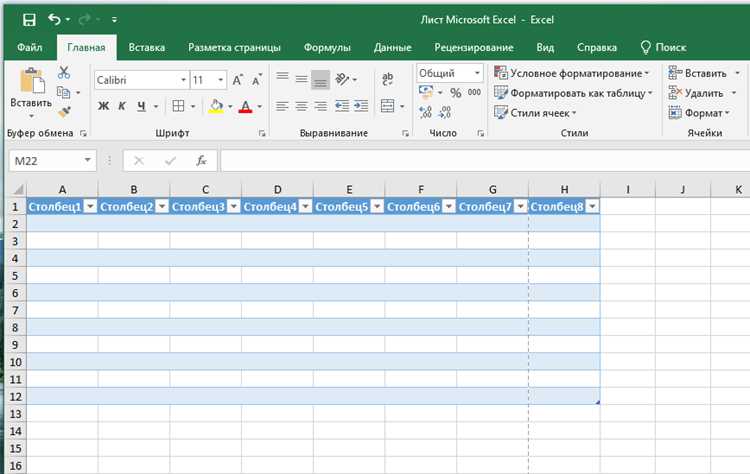This screenshot has width=750, height=474.
Task: Open the Calibri font name dropdown
Action: click(x=183, y=80)
